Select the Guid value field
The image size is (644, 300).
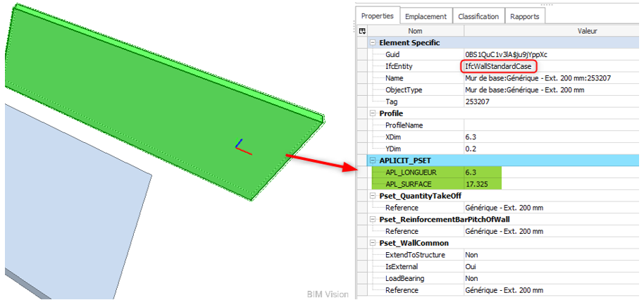coord(508,54)
